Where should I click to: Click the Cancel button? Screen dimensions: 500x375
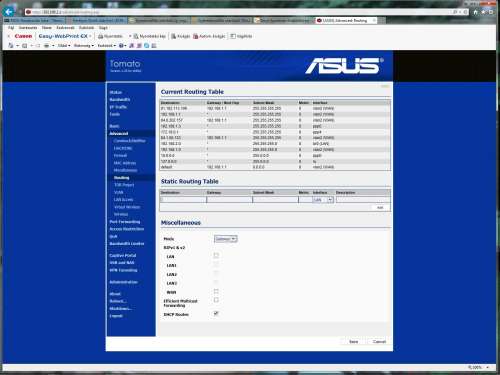[x=379, y=342]
